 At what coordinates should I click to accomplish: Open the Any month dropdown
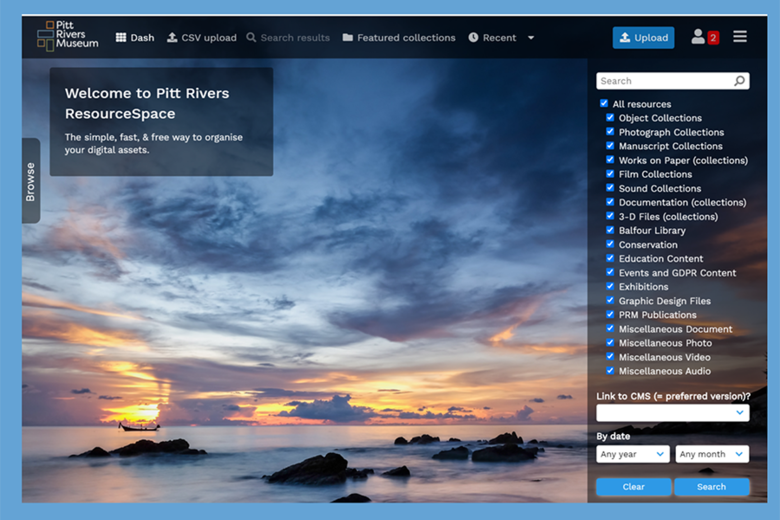[712, 454]
